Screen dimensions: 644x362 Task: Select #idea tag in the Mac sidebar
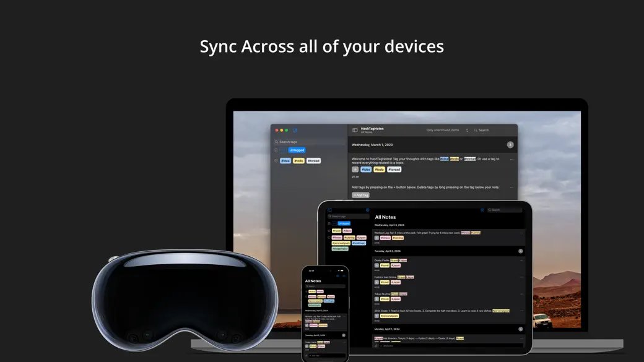pyautogui.click(x=285, y=161)
